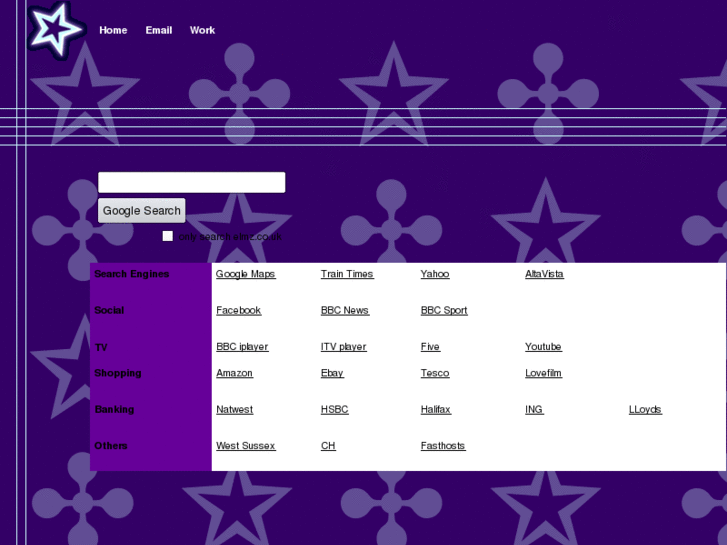The height and width of the screenshot is (545, 727).
Task: Go to the BBC News link
Action: click(x=345, y=310)
